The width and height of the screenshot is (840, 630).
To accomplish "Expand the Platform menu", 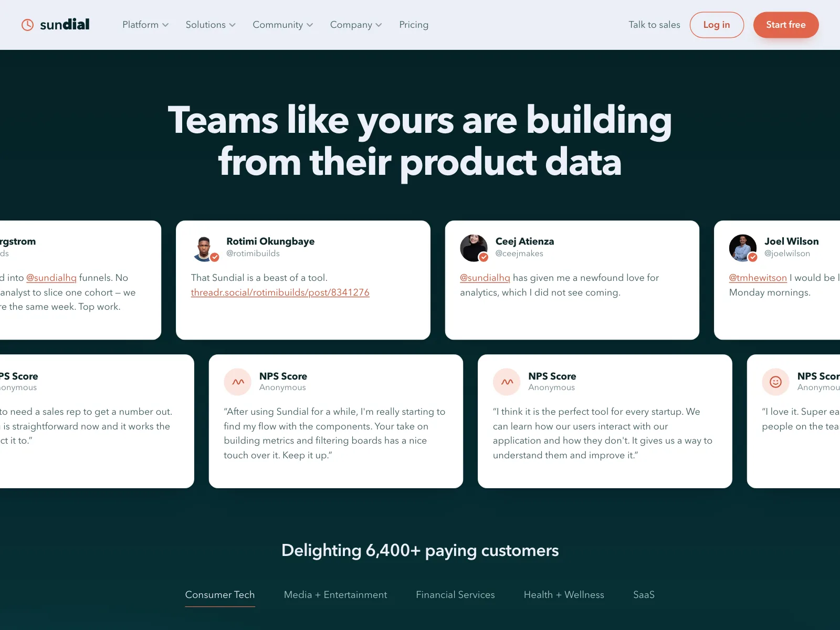I will (x=145, y=25).
